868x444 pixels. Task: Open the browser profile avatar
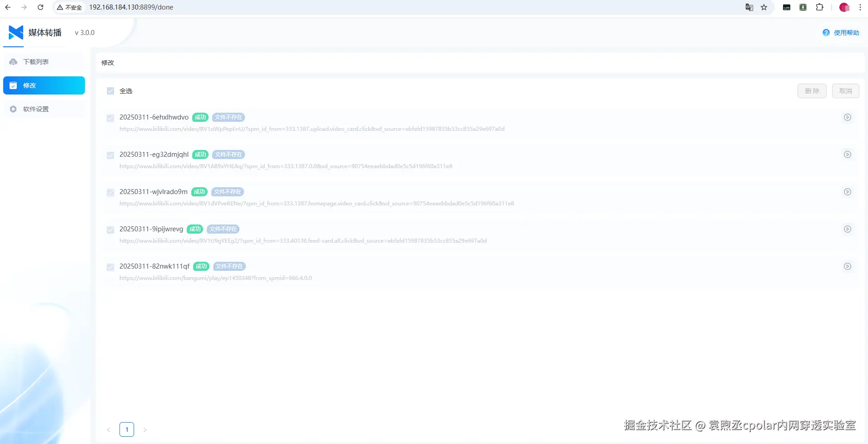[x=844, y=7]
